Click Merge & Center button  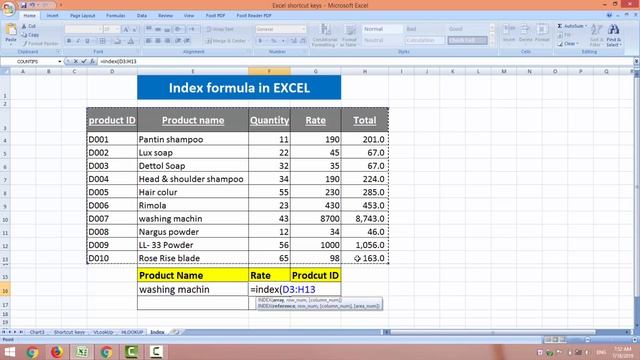pyautogui.click(x=227, y=41)
